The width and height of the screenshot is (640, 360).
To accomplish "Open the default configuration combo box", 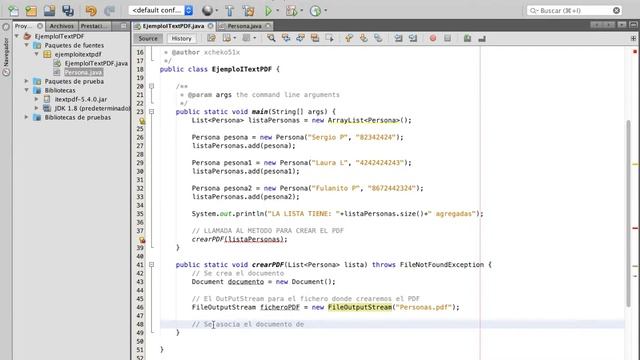I will point(161,10).
